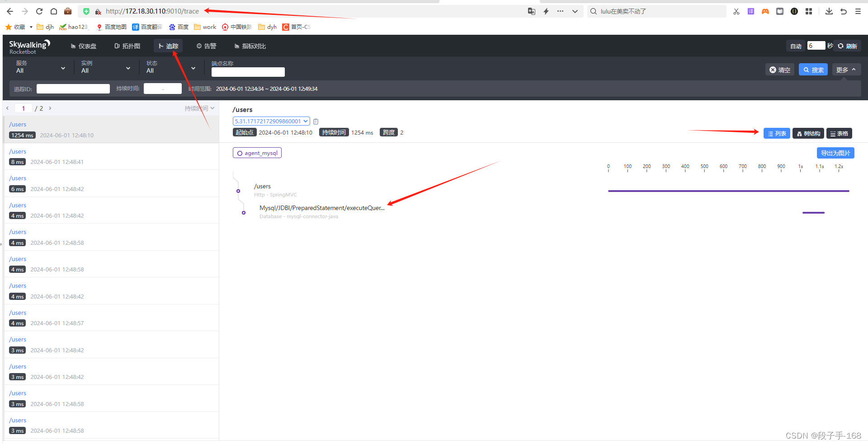Click the Skywalking Rocketbot logo
868x444 pixels.
click(29, 47)
